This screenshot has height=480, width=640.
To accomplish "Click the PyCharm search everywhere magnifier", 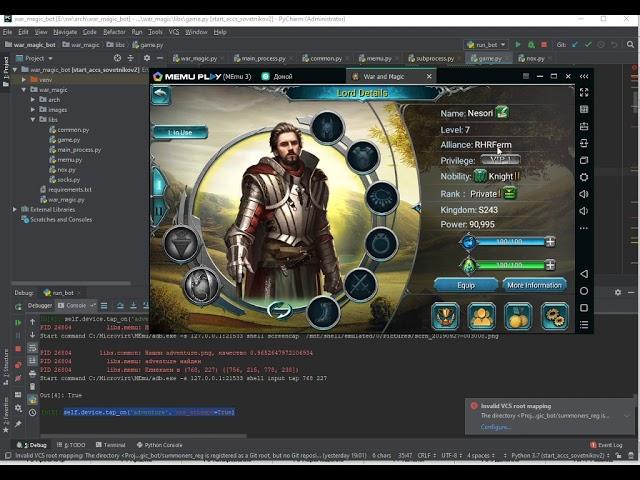I will coord(630,44).
